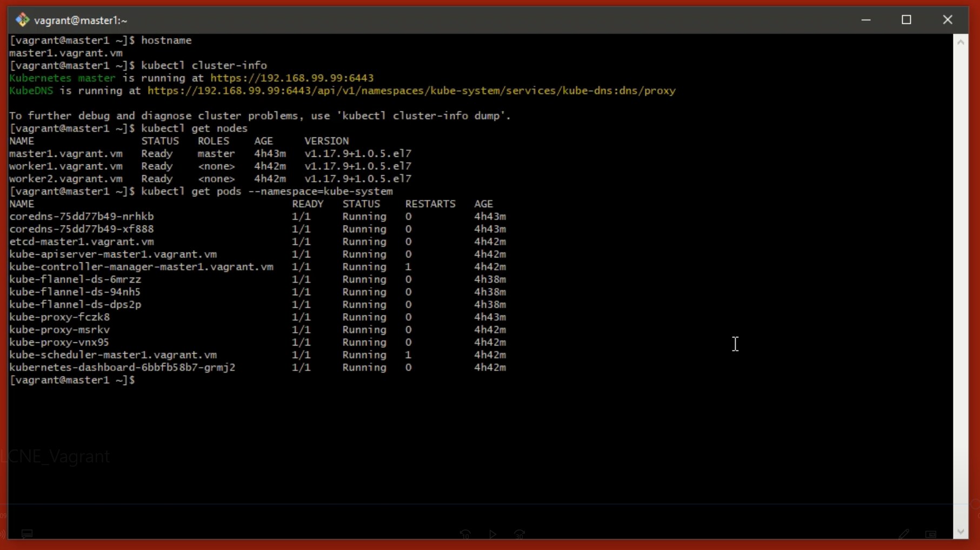Click pod name coredns-75dd77b49-xf888
Image resolution: width=980 pixels, height=550 pixels.
coord(82,229)
